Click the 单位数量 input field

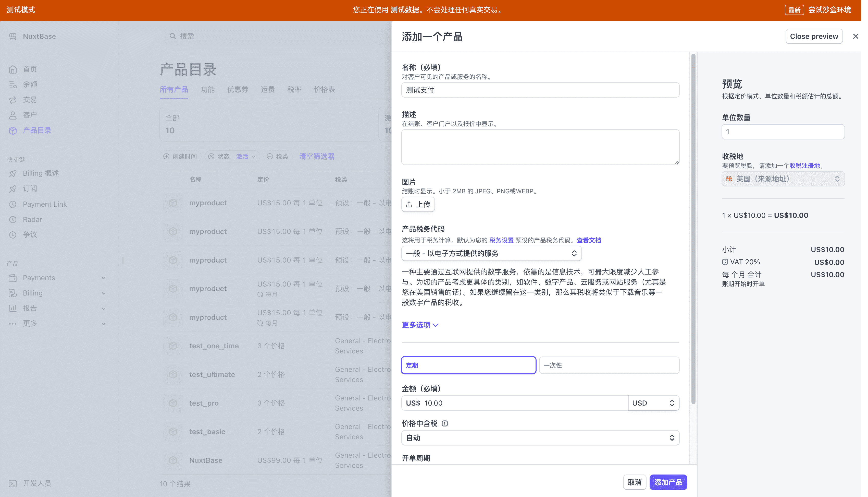[783, 132]
